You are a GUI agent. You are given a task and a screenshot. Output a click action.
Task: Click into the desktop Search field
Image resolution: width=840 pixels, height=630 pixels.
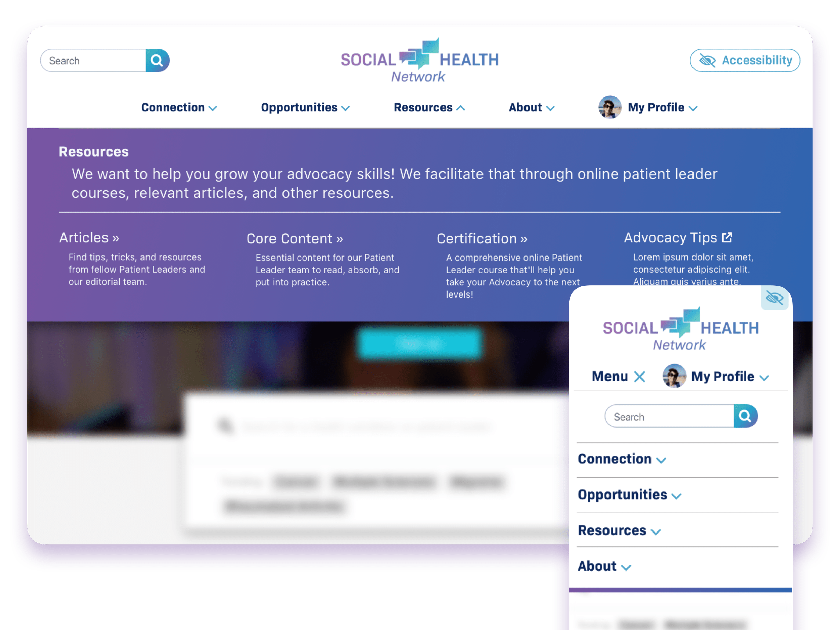(93, 61)
